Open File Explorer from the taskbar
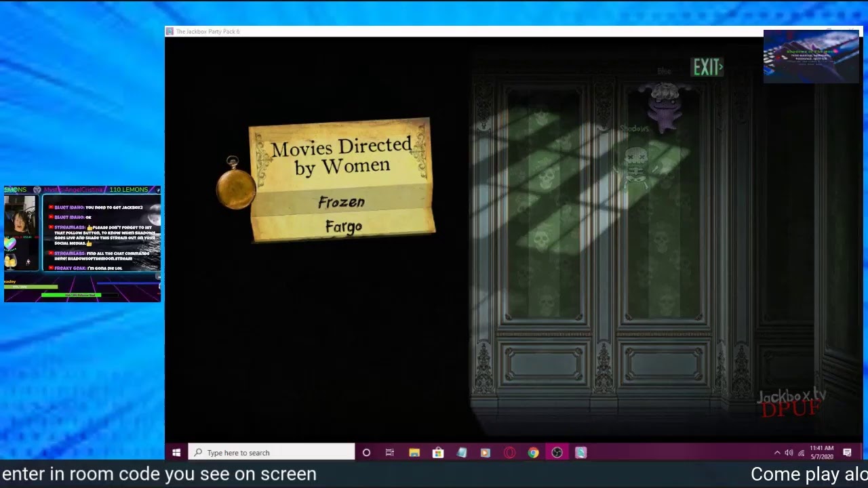 tap(414, 453)
